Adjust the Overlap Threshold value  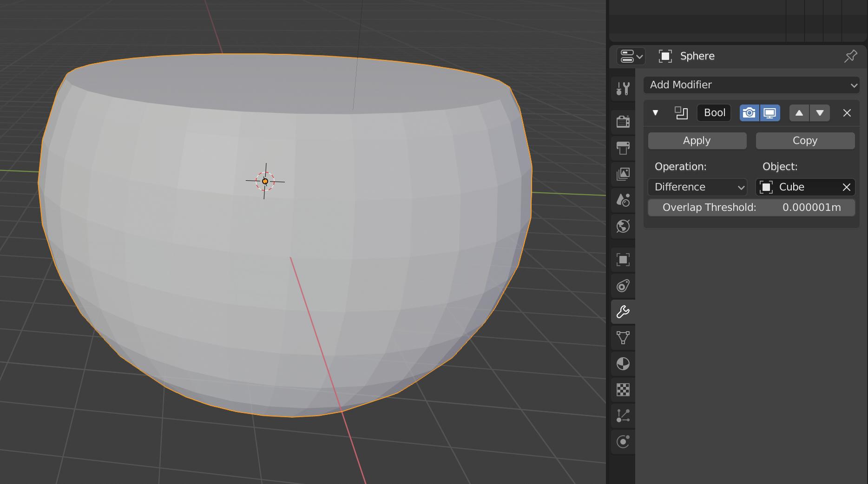point(751,208)
